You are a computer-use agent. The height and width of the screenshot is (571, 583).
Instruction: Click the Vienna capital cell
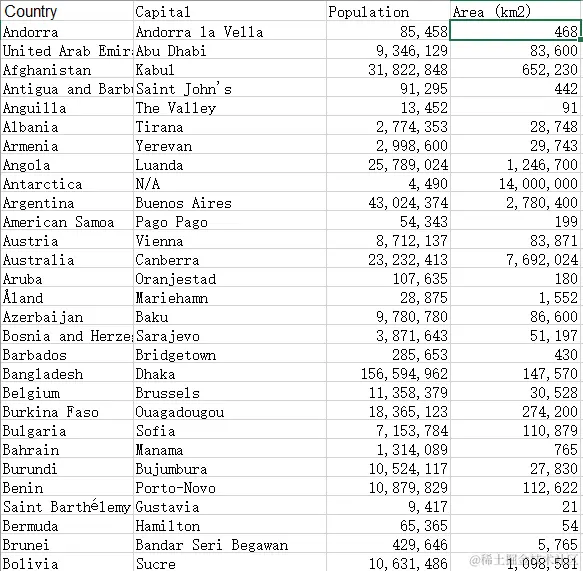click(230, 239)
